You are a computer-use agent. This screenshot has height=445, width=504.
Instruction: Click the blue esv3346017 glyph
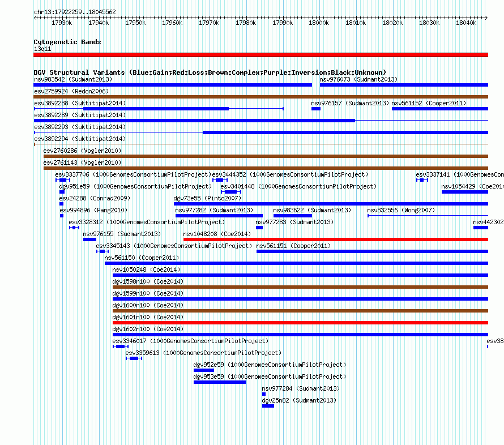coord(121,346)
